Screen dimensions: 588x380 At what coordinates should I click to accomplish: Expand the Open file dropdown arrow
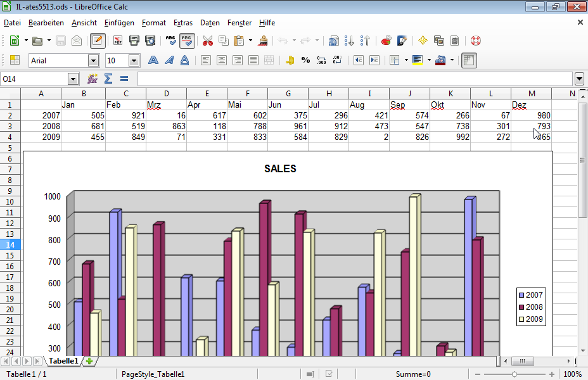point(49,41)
